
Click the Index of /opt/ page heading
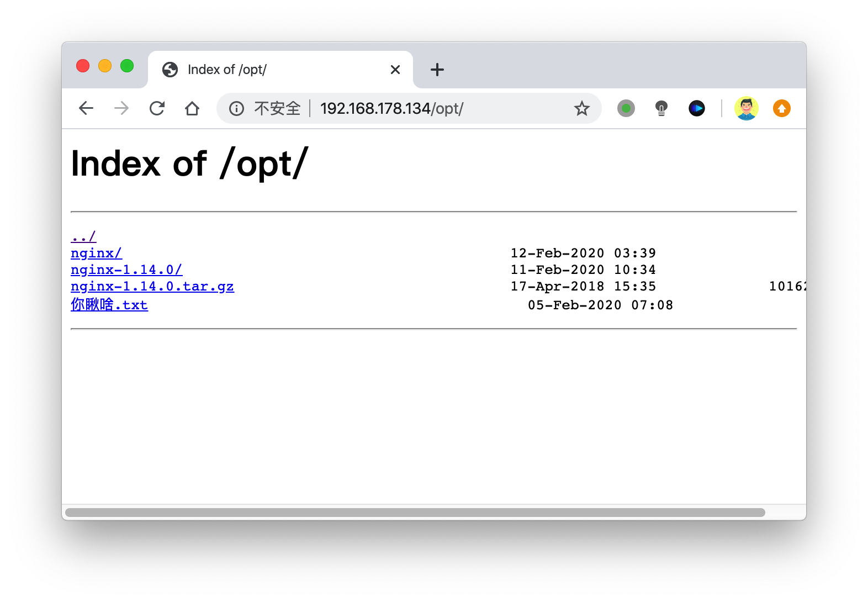point(189,164)
